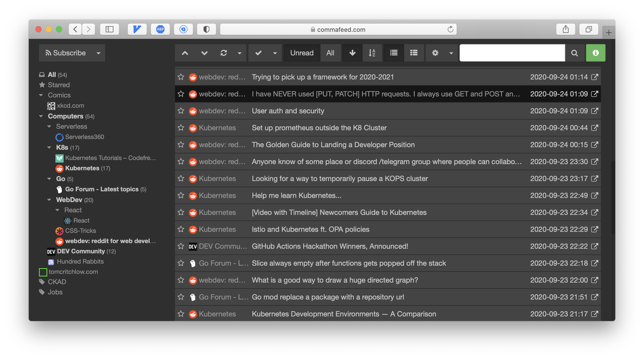This screenshot has width=644, height=359.
Task: Mark all as read with checkmark
Action: [x=258, y=53]
